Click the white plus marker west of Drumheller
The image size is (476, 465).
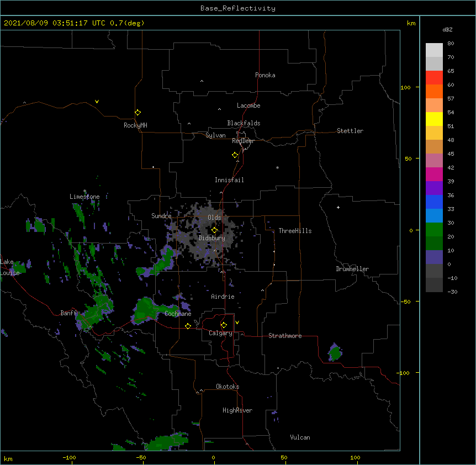pos(338,207)
